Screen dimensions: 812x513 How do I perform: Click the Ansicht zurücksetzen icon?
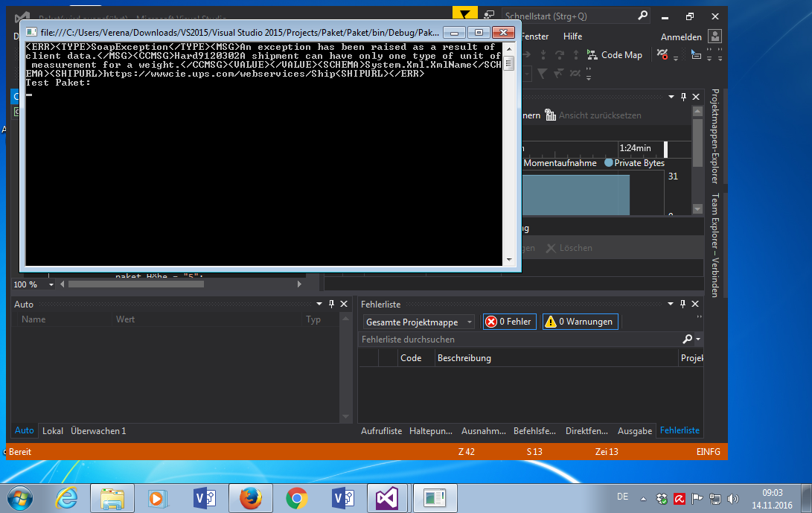pos(551,115)
